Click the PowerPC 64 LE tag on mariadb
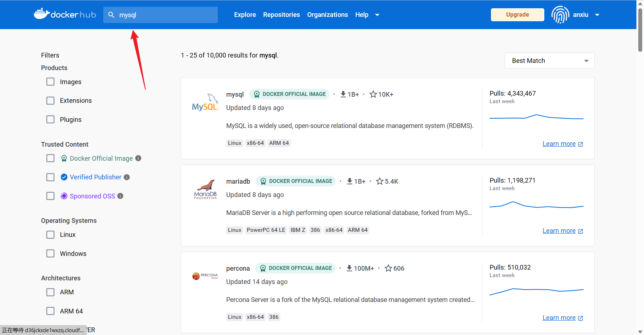Viewport: 644px width, 335px height. pos(266,230)
